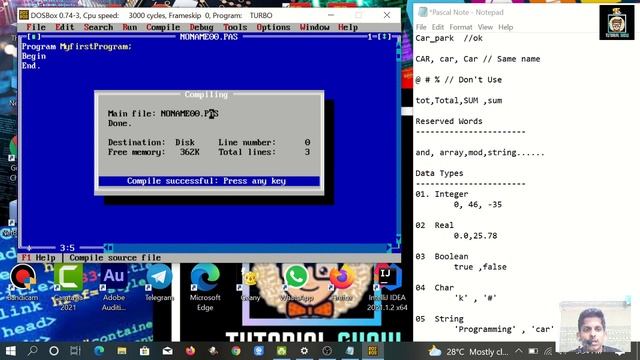The image size is (640, 360).
Task: Click the 'Compile successful: Press any key' bar
Action: [x=209, y=181]
